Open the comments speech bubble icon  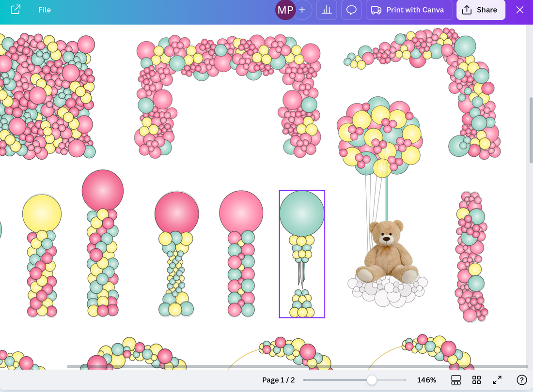pyautogui.click(x=351, y=10)
